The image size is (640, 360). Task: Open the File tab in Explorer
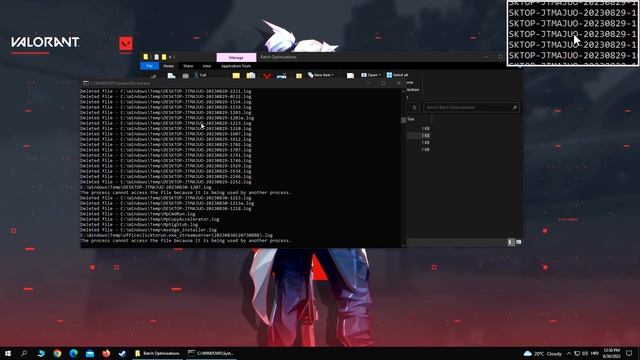click(x=149, y=66)
